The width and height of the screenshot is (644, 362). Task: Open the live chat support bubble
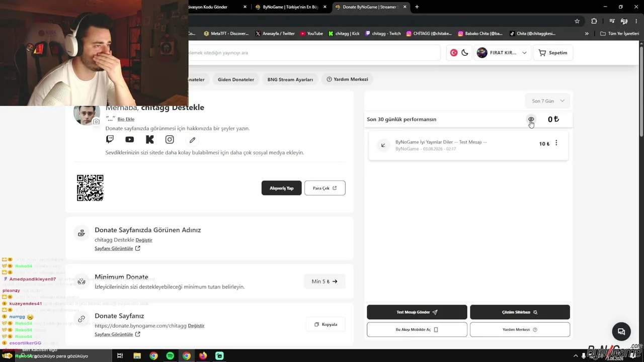tap(621, 332)
